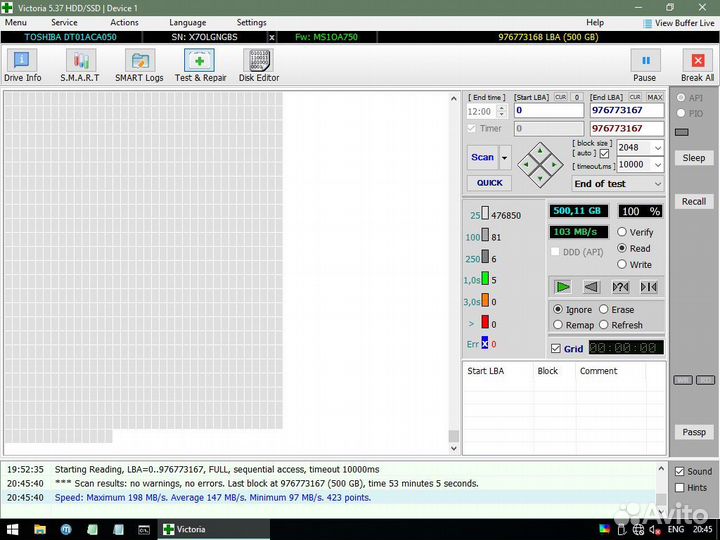Select the Test & Repair icon
This screenshot has height=540, width=720.
point(200,66)
